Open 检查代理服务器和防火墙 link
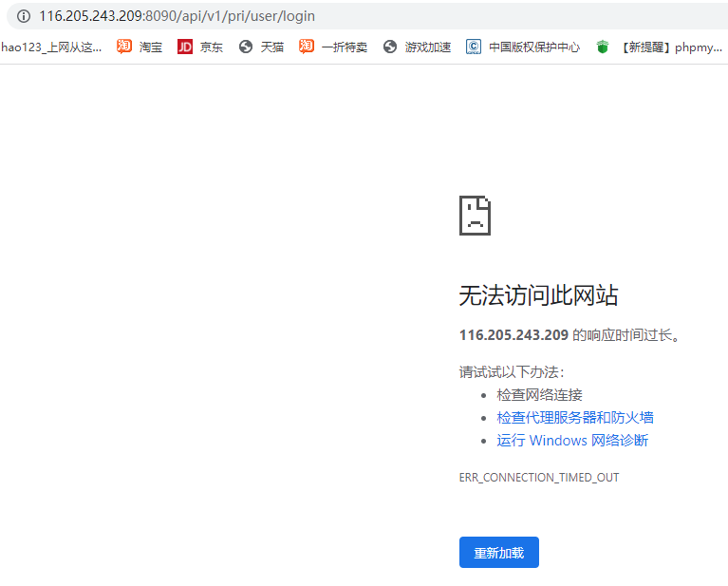 tap(575, 417)
